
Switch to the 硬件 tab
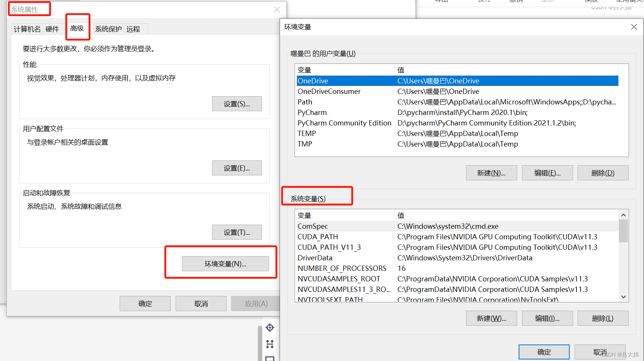point(52,29)
